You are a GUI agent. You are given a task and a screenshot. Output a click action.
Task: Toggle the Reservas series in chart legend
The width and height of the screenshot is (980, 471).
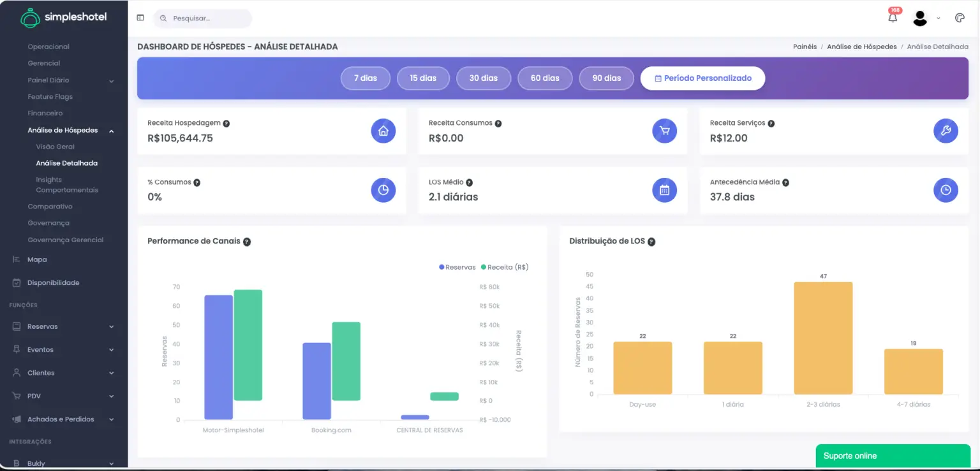pyautogui.click(x=457, y=267)
